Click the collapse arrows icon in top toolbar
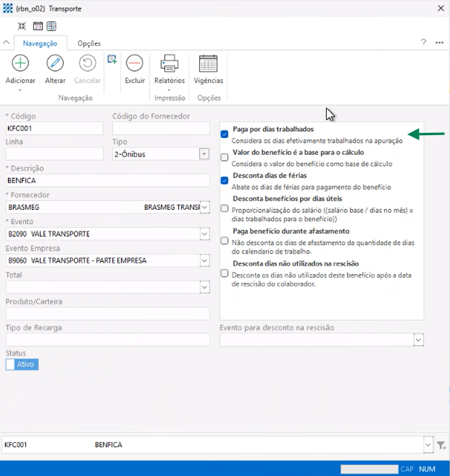This screenshot has width=450, height=476. pos(22,26)
